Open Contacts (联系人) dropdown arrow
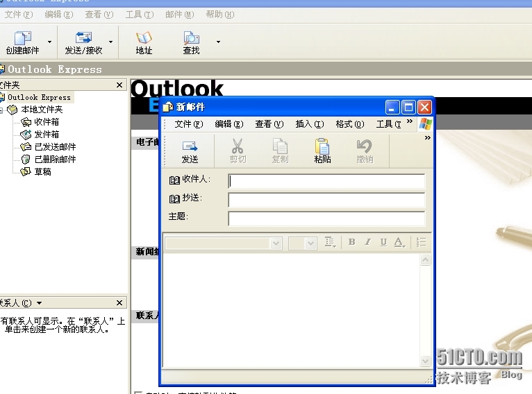This screenshot has height=394, width=532. [40, 303]
